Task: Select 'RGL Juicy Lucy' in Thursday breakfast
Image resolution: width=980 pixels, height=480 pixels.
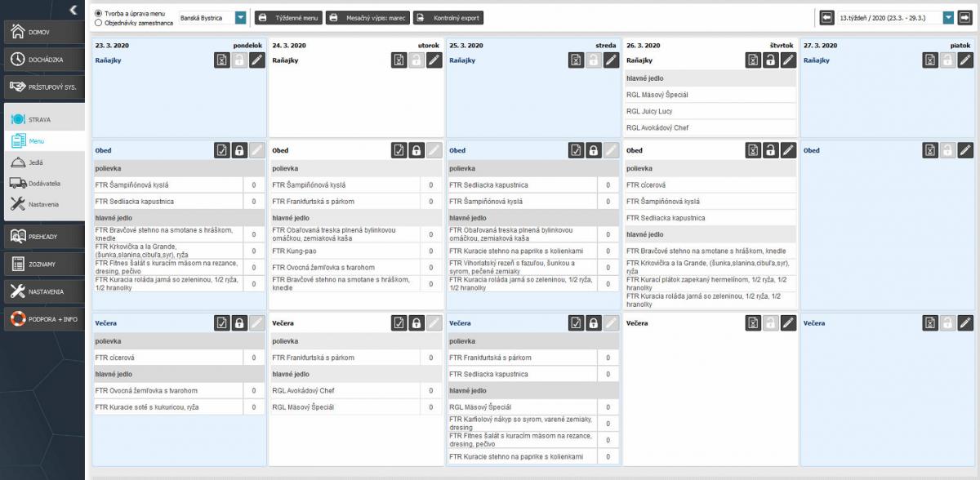Action: 710,111
